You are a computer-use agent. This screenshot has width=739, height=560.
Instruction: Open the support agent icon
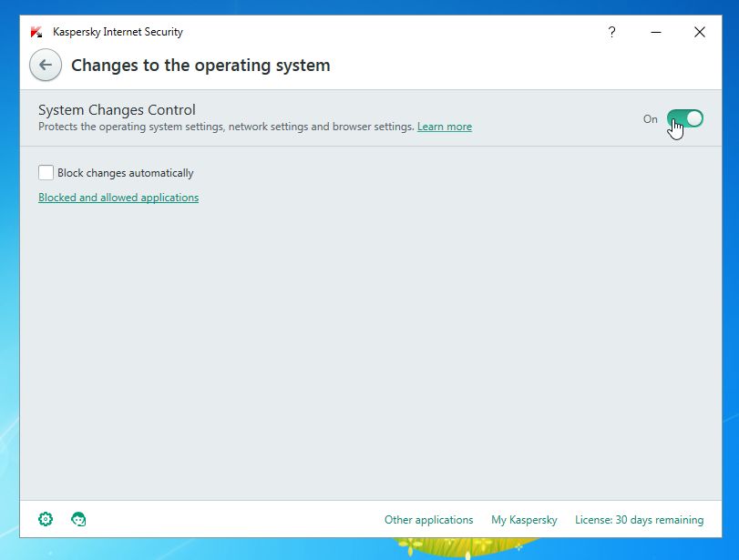(x=78, y=519)
